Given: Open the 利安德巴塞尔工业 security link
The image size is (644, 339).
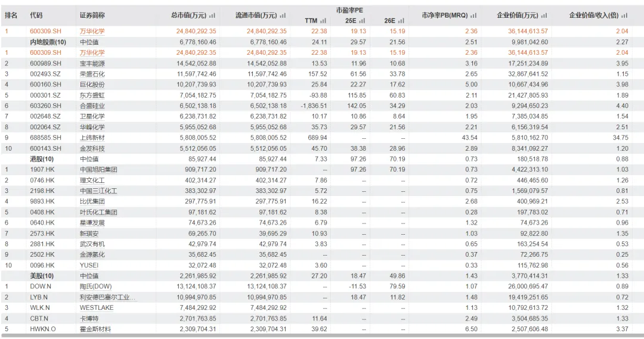Looking at the screenshot, I should (x=107, y=297).
